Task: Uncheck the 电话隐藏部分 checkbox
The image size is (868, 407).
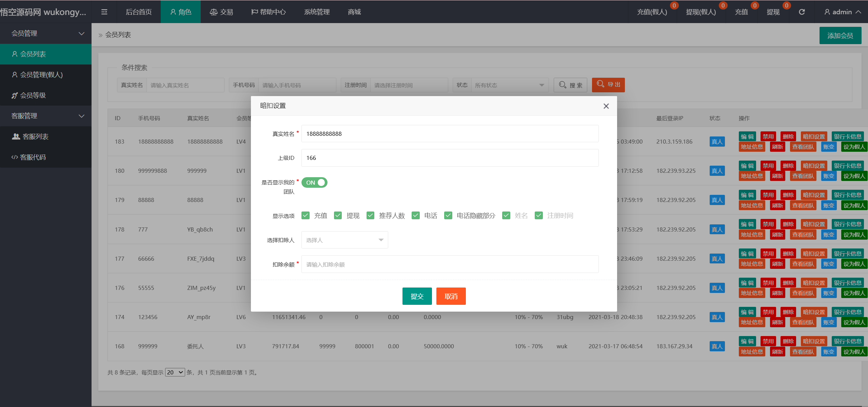Action: point(448,216)
